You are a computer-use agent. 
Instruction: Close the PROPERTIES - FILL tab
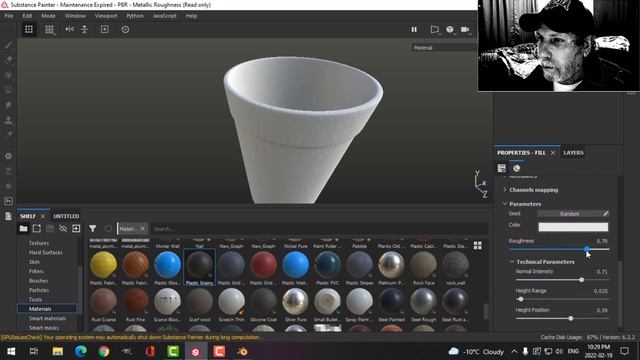(553, 153)
